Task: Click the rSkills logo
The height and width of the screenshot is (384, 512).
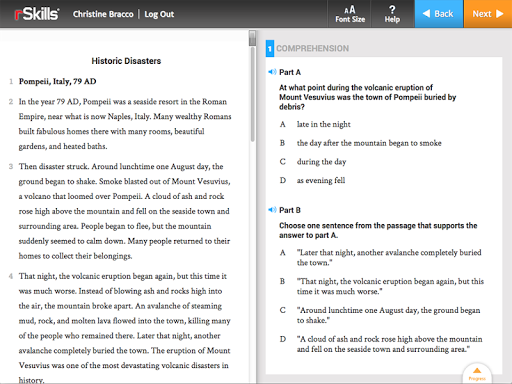Action: [x=37, y=14]
